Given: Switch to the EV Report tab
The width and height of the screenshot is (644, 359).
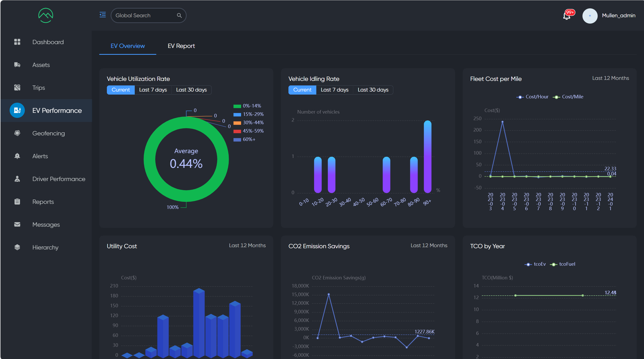Looking at the screenshot, I should (181, 46).
